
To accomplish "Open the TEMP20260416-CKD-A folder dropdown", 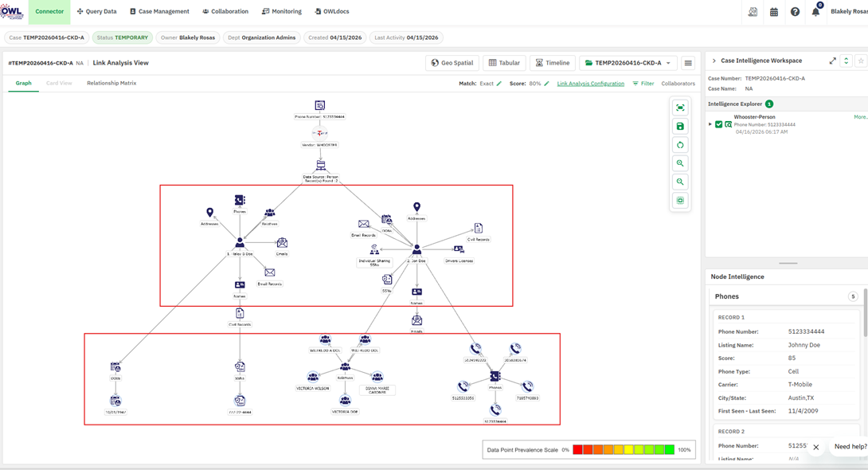I will pos(628,63).
